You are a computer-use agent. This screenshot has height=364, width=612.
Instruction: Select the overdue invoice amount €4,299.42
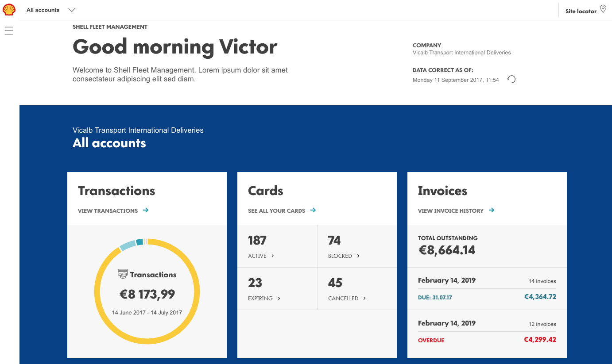(540, 340)
